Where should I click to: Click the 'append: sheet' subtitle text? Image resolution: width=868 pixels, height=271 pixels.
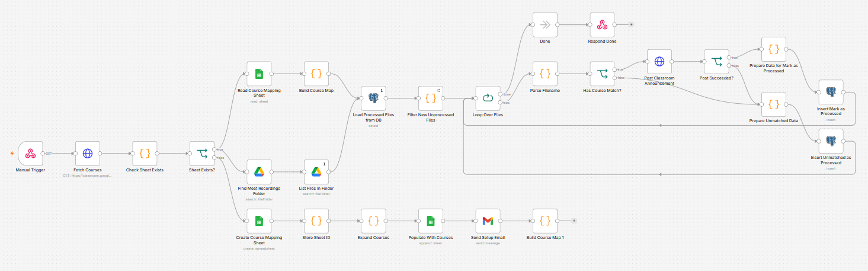(431, 243)
